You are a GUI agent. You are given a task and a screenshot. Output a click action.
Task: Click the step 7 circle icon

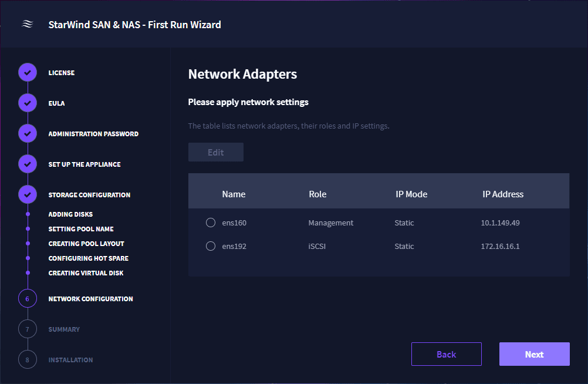tap(28, 329)
